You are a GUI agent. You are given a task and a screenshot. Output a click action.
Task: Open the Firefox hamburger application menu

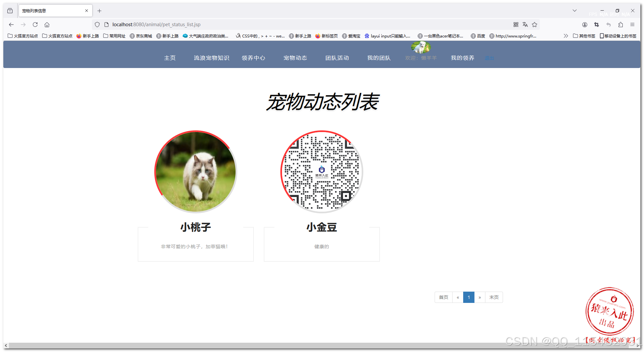point(632,25)
